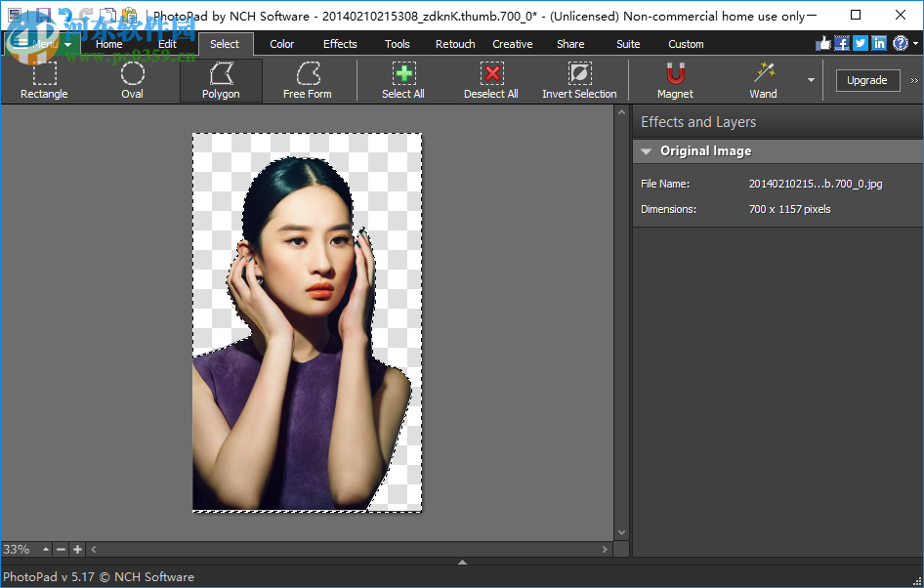Deselect all with the red X icon

click(x=491, y=78)
